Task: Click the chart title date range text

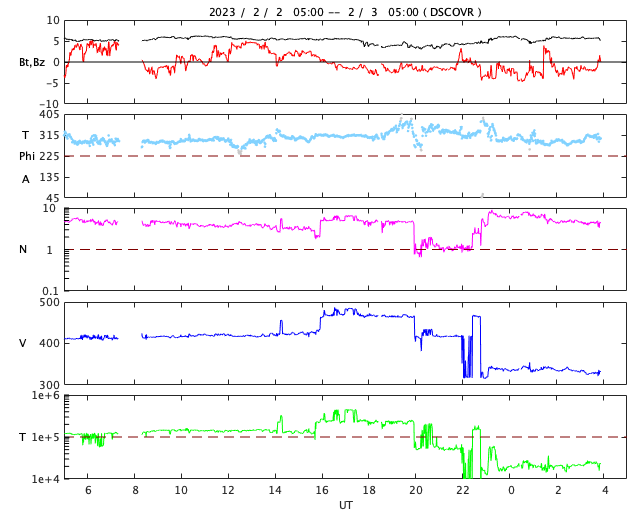Action: 345,12
